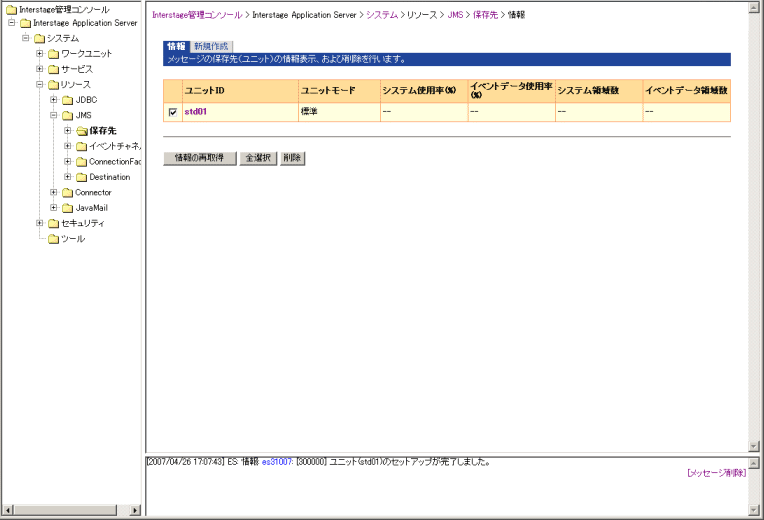
Task: Click the セキュリティ folder icon
Action: 54,224
